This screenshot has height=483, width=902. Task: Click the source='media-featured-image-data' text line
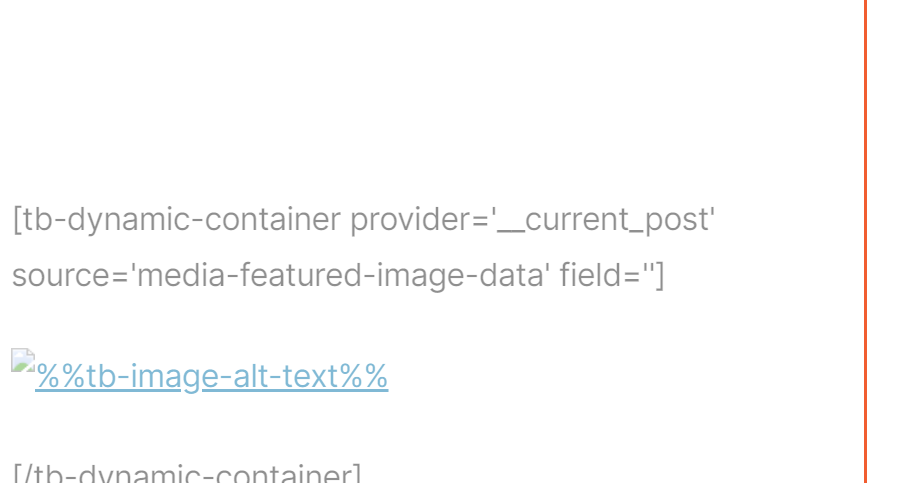338,275
